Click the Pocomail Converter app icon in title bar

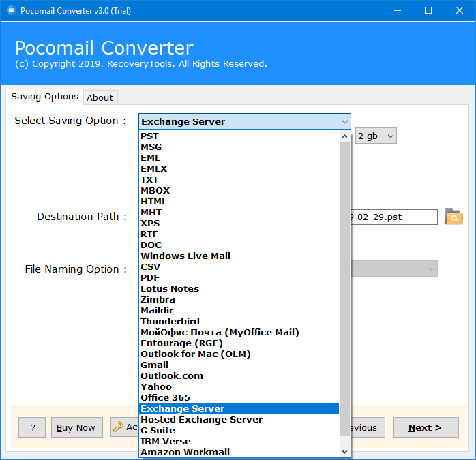click(11, 11)
